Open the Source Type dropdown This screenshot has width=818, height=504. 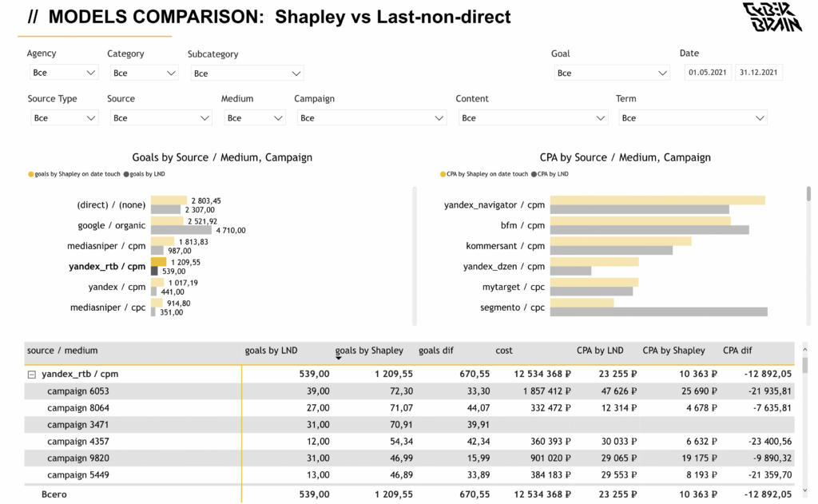pos(63,118)
